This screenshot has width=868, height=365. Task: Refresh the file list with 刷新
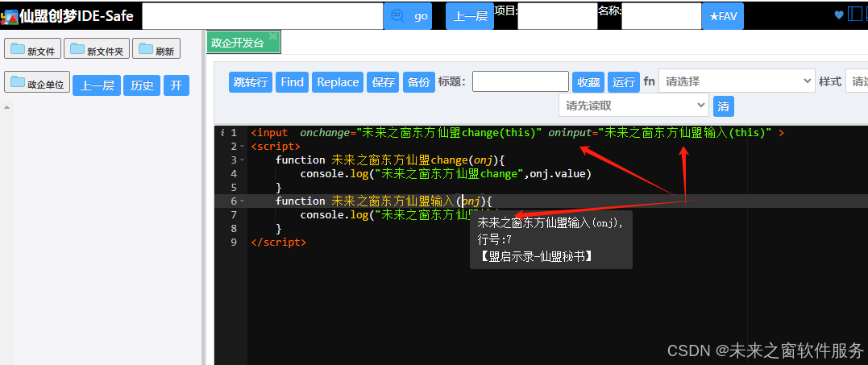point(156,48)
